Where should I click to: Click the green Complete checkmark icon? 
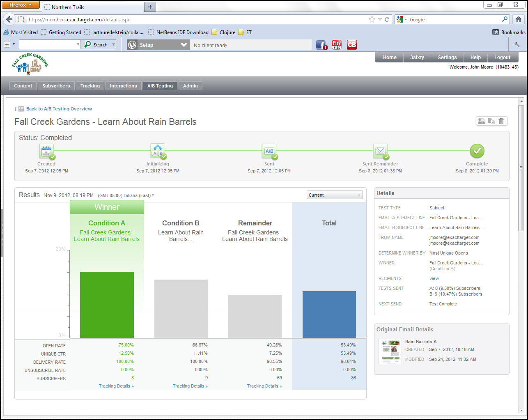477,151
